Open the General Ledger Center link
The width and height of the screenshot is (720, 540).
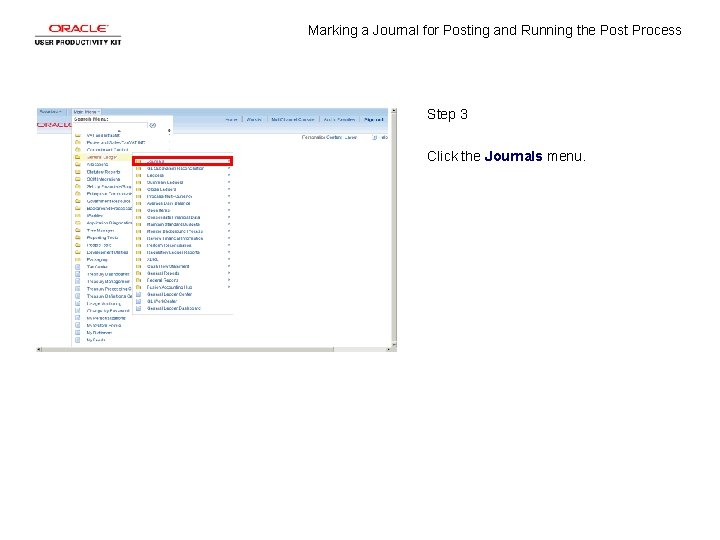tap(169, 294)
